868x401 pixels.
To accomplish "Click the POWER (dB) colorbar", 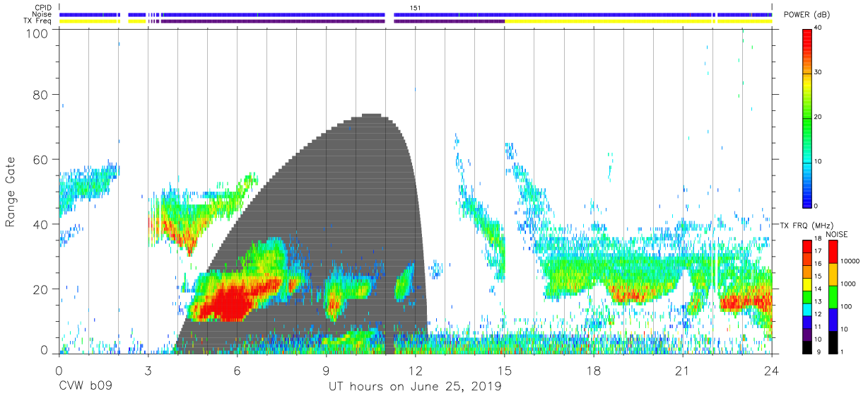I will [807, 117].
